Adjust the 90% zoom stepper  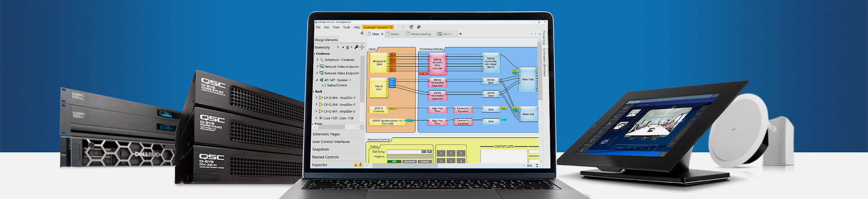537,166
